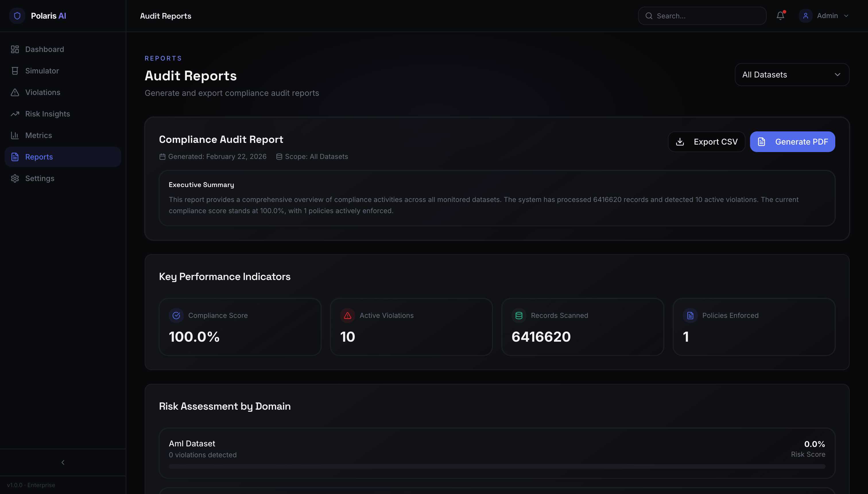The height and width of the screenshot is (494, 868).
Task: Open the All Datasets dropdown
Action: point(792,75)
